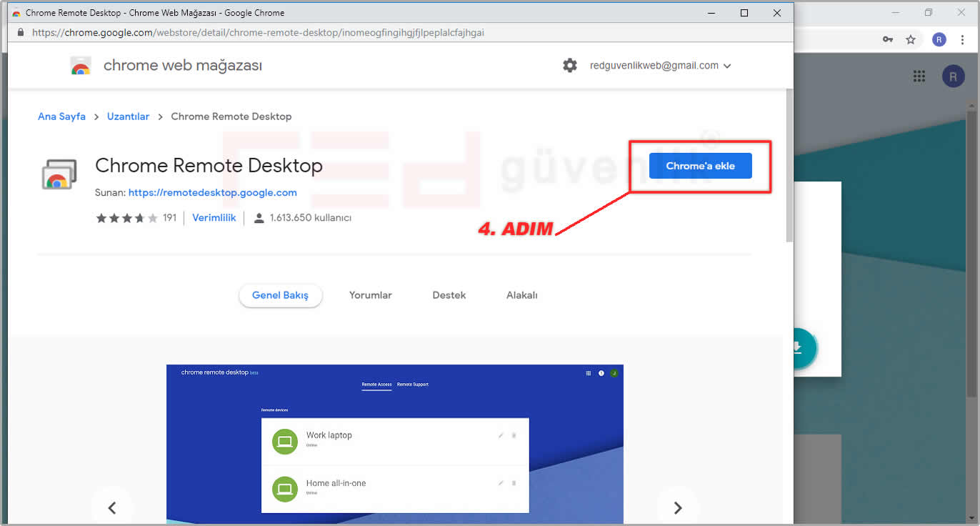Bookmark the page with star in background window
980x526 pixels.
click(911, 39)
